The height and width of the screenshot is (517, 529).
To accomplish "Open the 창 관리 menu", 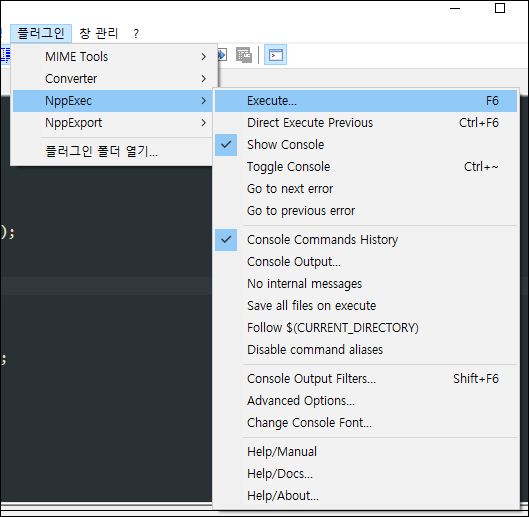I will point(99,33).
